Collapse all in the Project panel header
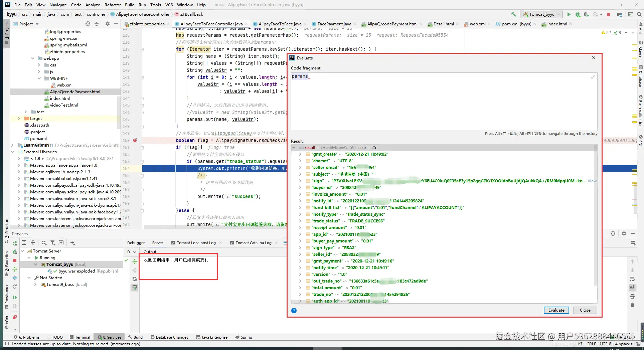 click(x=97, y=24)
